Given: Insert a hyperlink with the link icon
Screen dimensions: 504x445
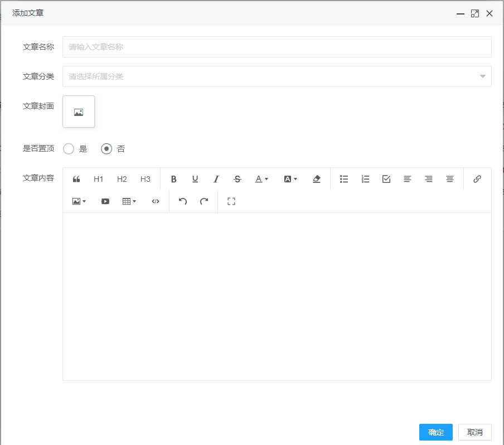Looking at the screenshot, I should click(477, 179).
